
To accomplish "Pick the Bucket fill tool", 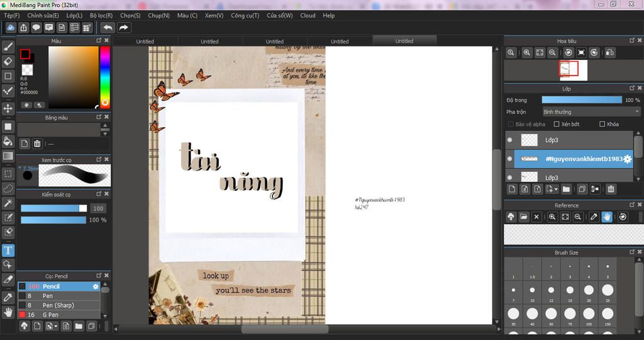I will (x=8, y=142).
